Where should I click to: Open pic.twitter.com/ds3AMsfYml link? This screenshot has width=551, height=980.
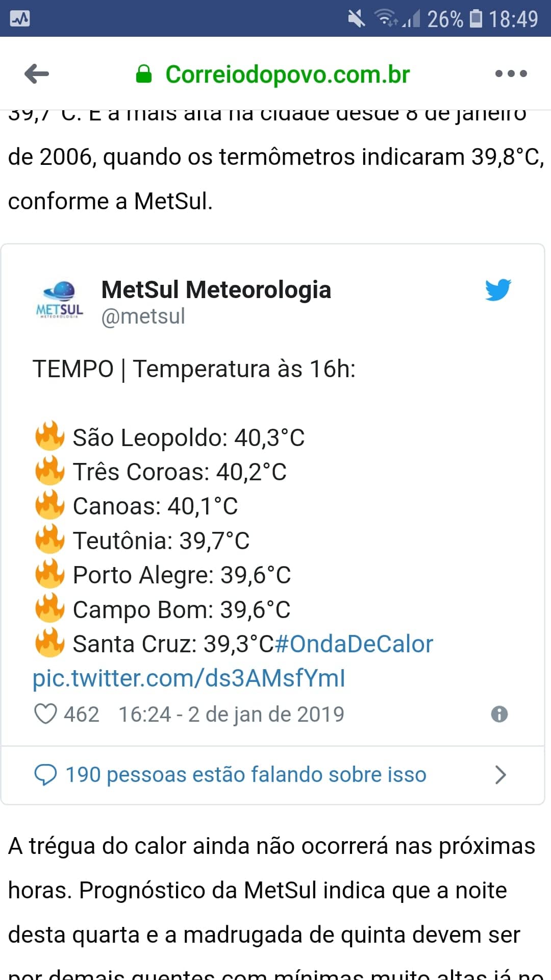(x=189, y=678)
